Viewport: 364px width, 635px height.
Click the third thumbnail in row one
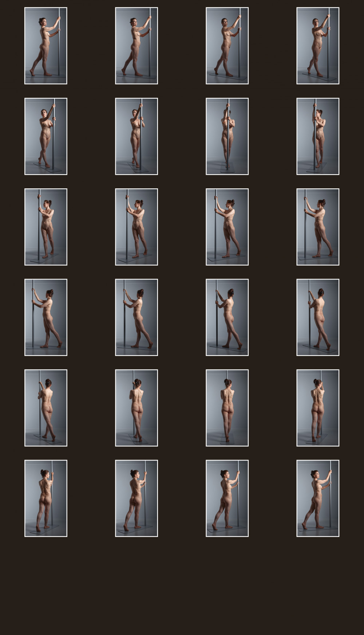click(227, 46)
